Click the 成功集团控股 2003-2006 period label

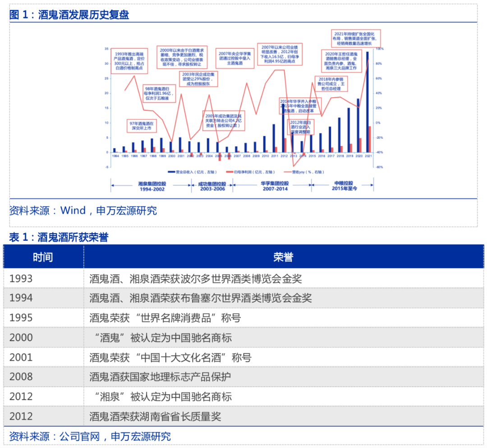[x=212, y=186]
